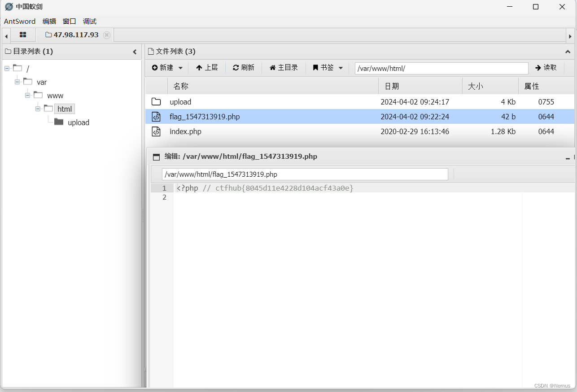The image size is (577, 392).
Task: Click the ctfhub flag code line
Action: 265,188
